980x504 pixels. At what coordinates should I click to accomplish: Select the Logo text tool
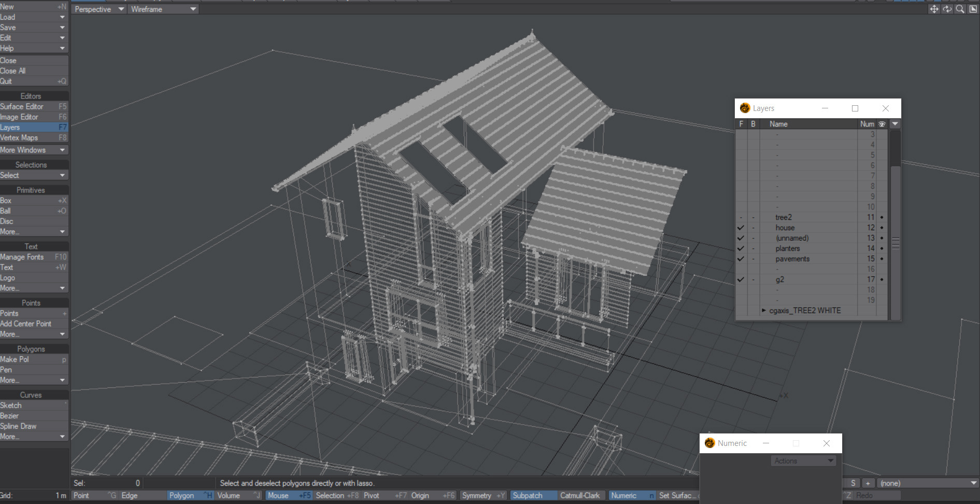click(34, 278)
